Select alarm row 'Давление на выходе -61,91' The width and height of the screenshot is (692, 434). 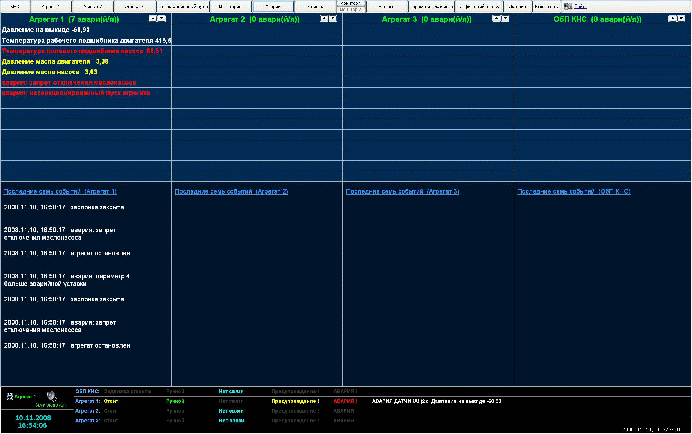click(46, 30)
